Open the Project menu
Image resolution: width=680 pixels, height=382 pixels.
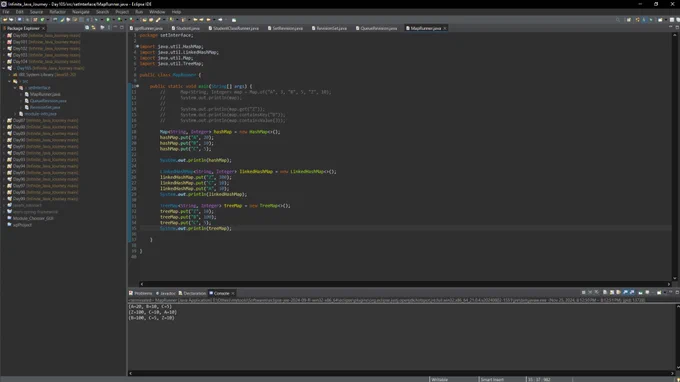click(122, 12)
